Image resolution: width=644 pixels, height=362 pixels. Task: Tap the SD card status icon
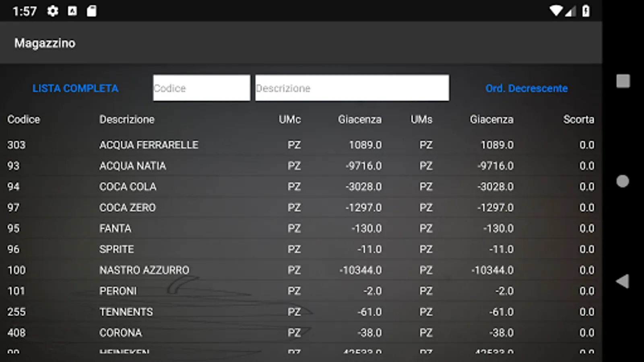coord(92,11)
